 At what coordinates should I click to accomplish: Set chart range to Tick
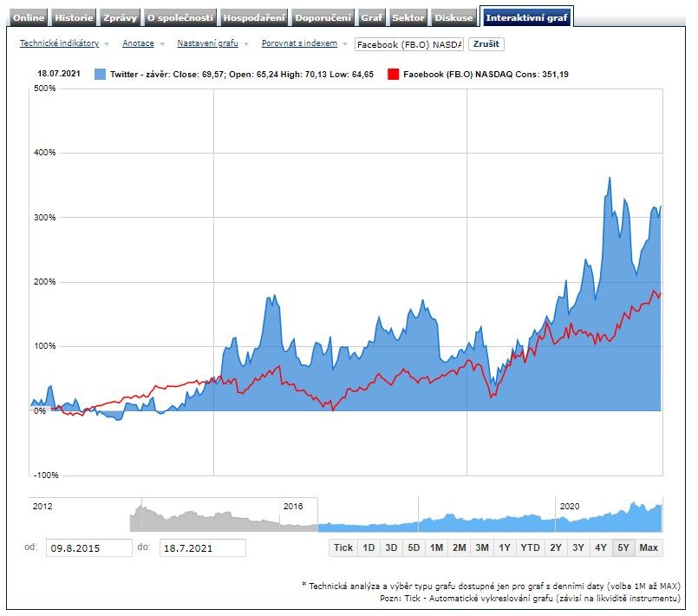tap(343, 547)
